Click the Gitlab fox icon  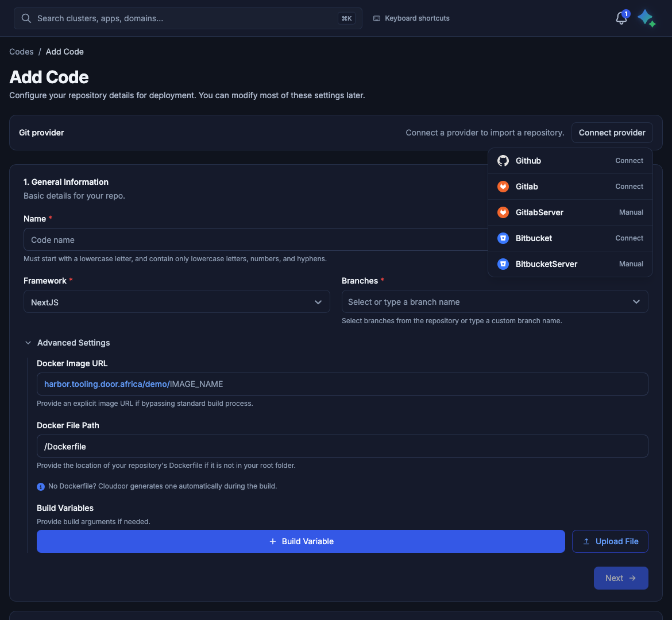click(503, 187)
